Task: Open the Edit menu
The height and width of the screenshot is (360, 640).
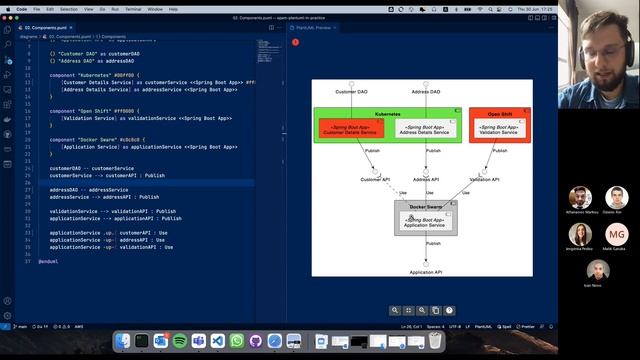Action: 50,9
